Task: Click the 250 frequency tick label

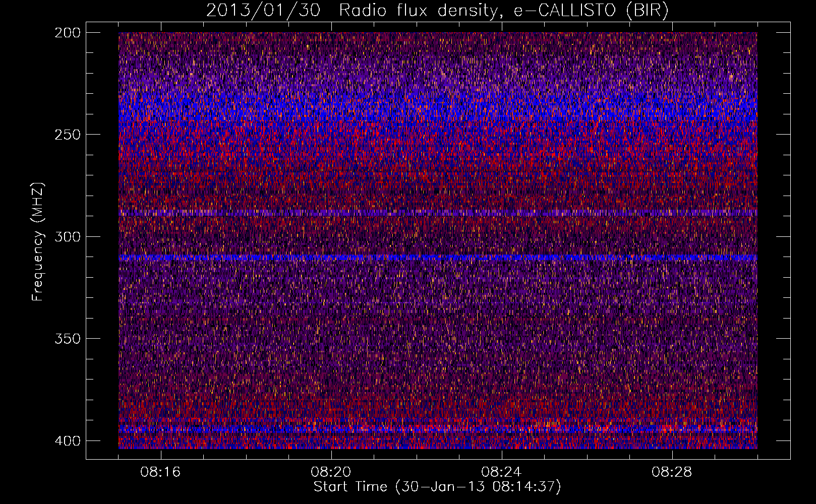Action: pos(67,135)
